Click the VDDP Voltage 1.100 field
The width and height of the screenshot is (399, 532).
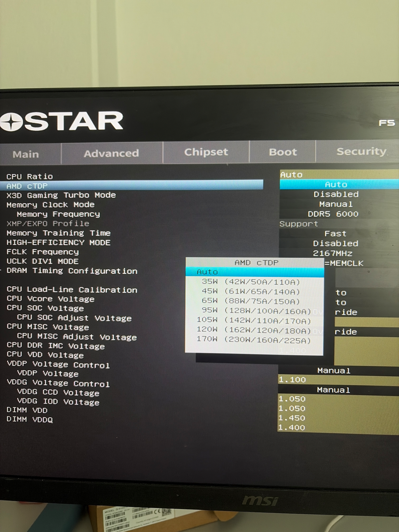pos(339,380)
